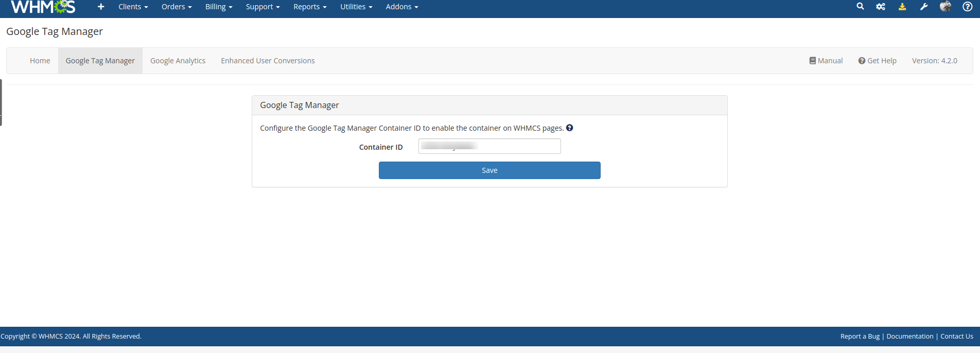The width and height of the screenshot is (980, 353).
Task: Open the Report a Bug footer link
Action: 860,336
